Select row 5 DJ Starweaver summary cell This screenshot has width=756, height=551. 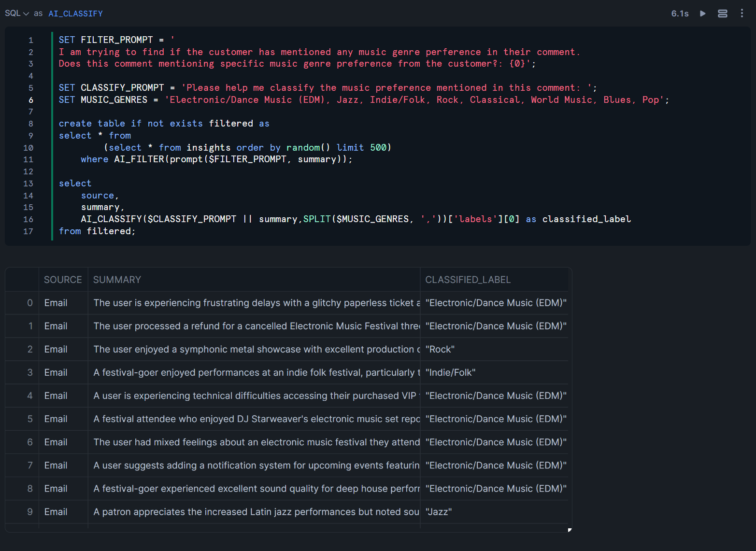click(254, 419)
